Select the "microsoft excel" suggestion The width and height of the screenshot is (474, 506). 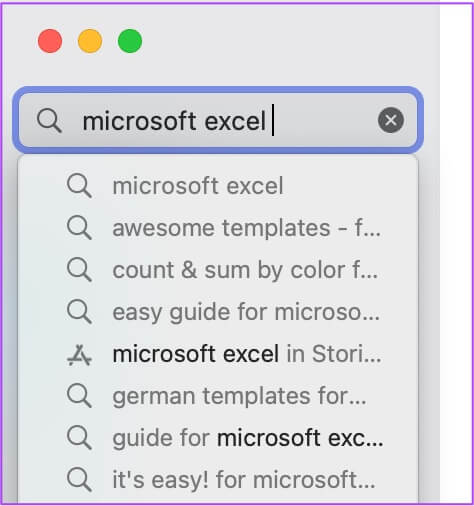click(x=218, y=186)
